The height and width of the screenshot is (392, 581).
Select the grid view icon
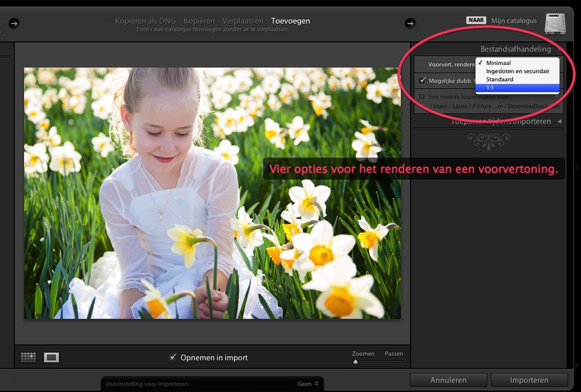(28, 357)
